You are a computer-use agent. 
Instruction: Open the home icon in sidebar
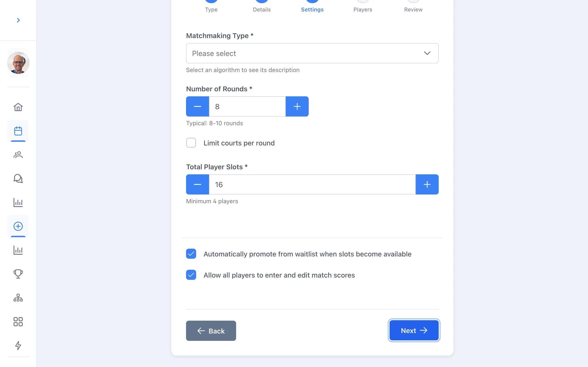tap(18, 107)
